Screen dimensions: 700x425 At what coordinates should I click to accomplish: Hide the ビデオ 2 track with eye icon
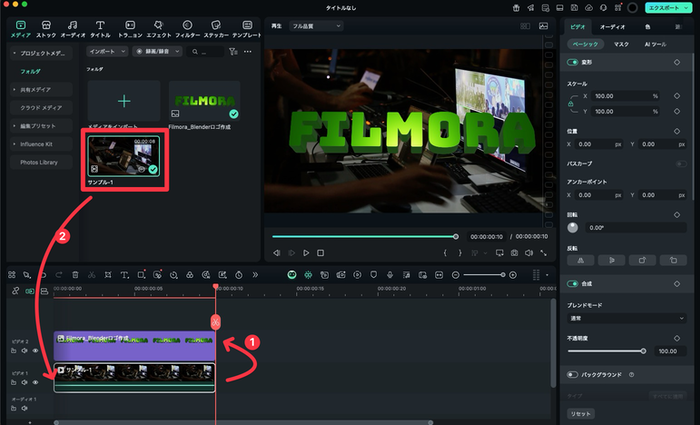35,350
